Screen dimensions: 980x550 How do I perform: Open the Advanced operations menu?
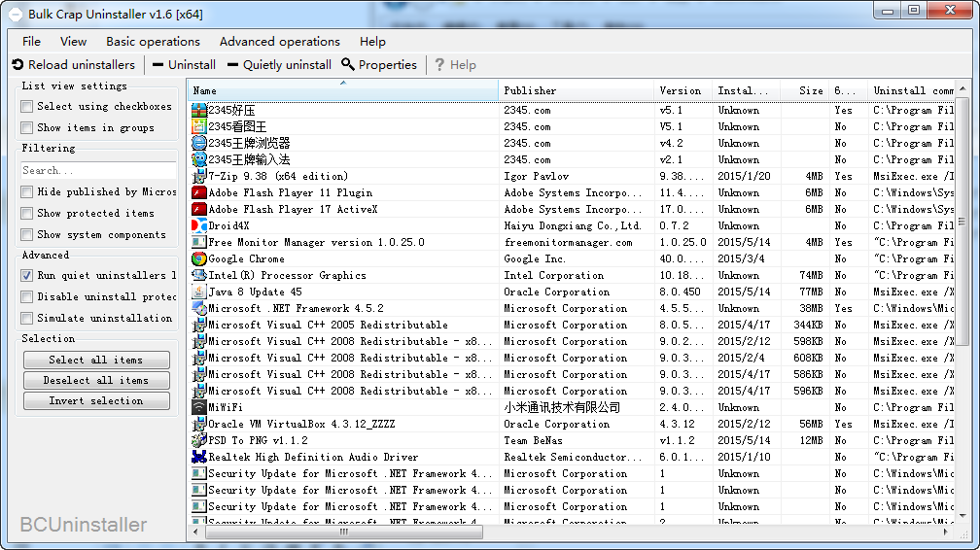click(x=280, y=41)
